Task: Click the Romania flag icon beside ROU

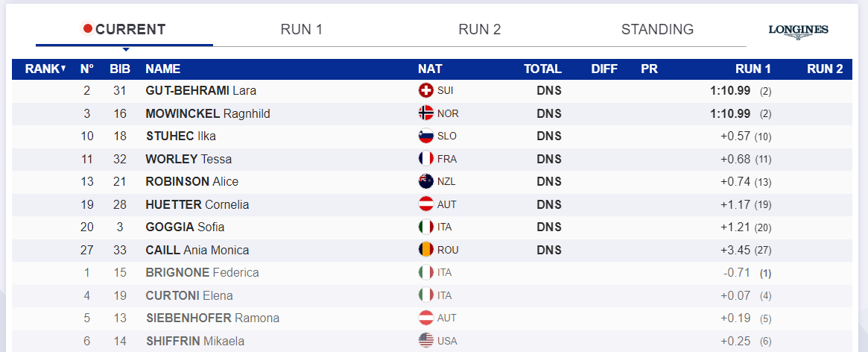Action: click(426, 250)
